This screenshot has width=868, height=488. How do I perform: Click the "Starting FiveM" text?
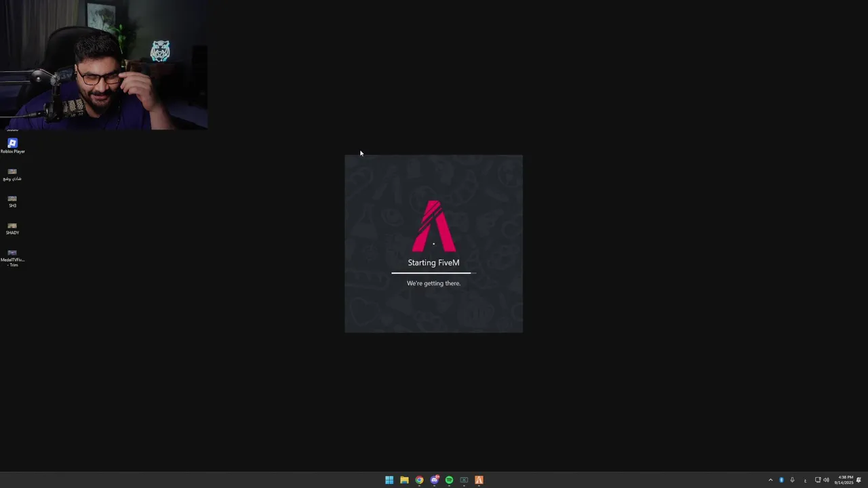click(x=433, y=262)
